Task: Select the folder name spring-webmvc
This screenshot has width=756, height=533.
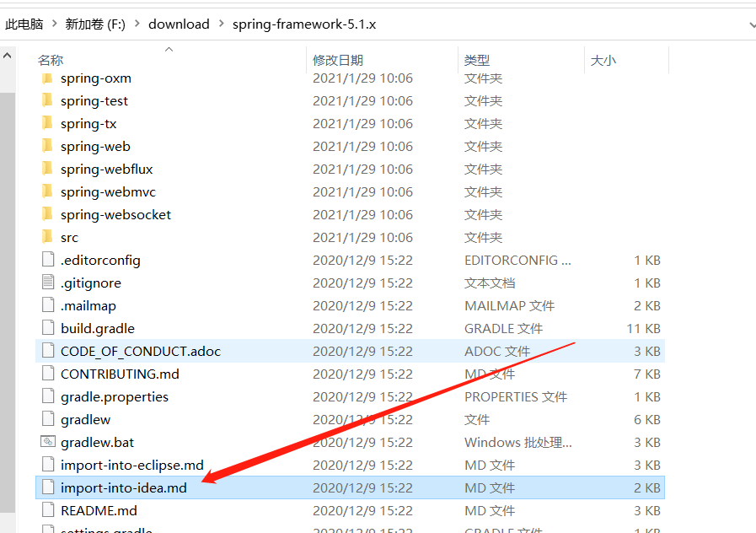Action: pyautogui.click(x=109, y=192)
